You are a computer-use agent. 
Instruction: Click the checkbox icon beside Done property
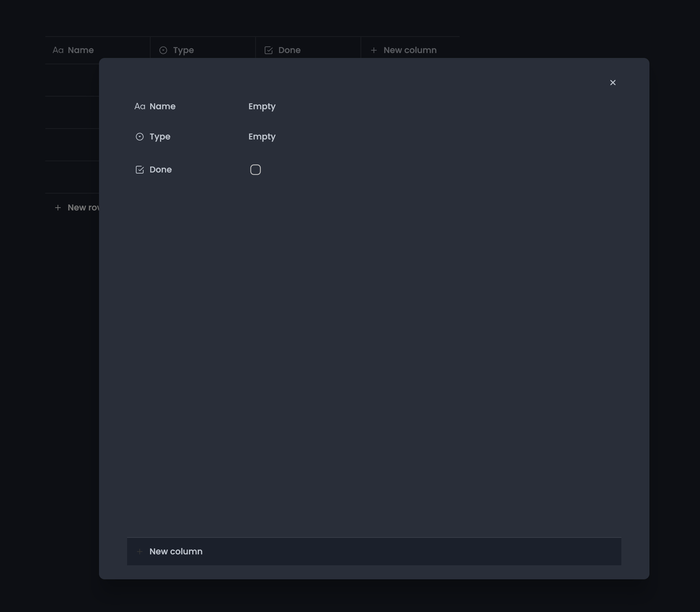[140, 169]
